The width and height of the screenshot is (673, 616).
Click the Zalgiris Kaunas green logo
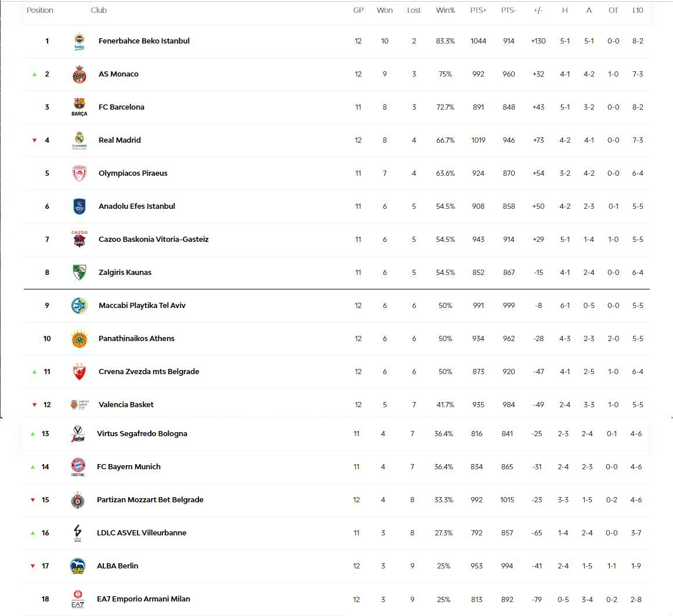(x=79, y=273)
